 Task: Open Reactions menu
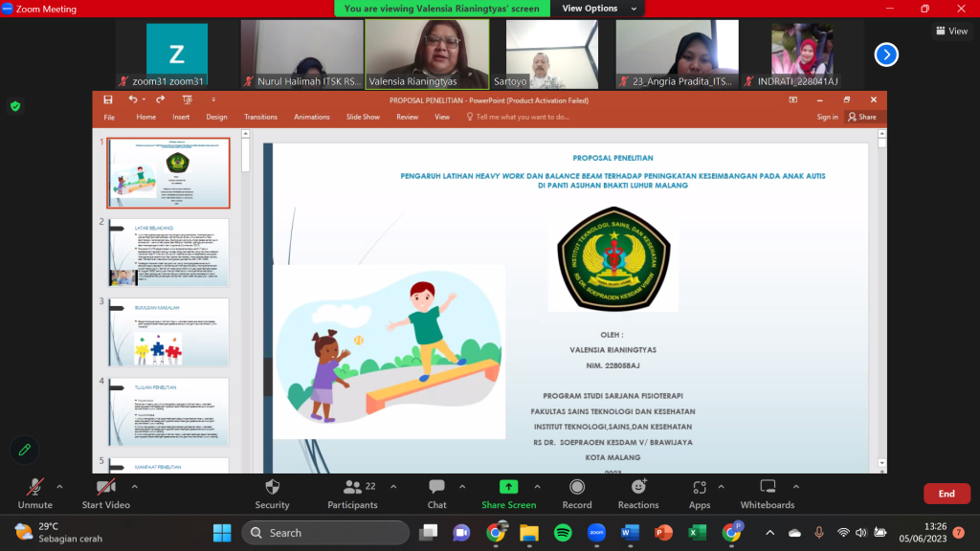pyautogui.click(x=638, y=494)
